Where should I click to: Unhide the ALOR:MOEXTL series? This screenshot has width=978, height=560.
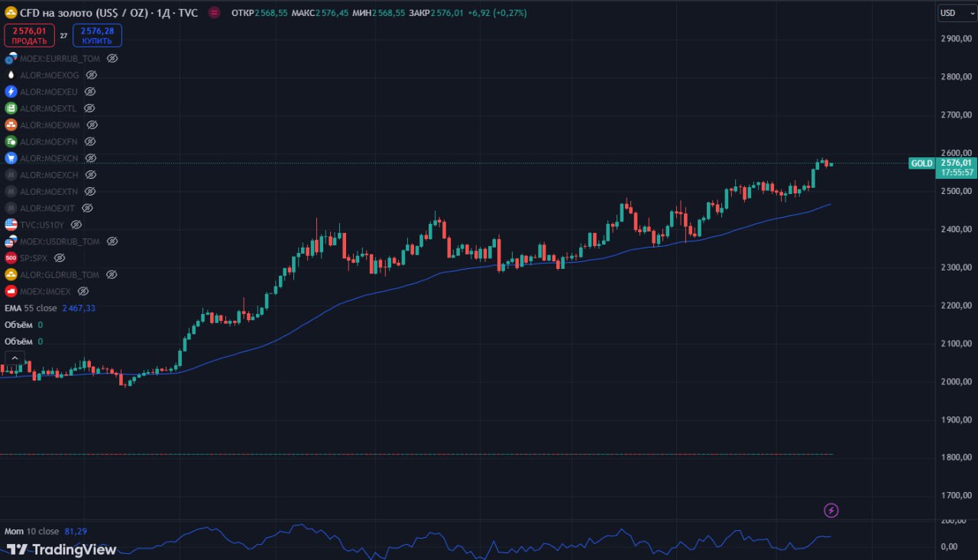click(x=89, y=108)
